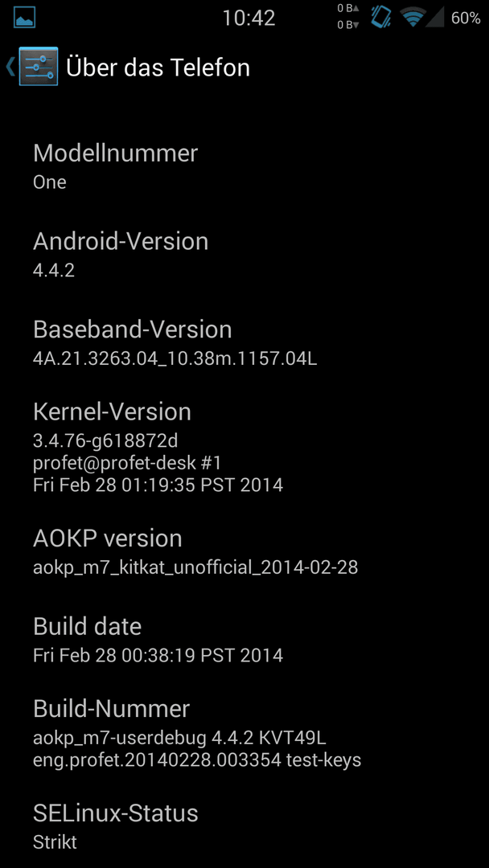The image size is (489, 868).
Task: Tap the Wi-Fi signal icon
Action: coord(413,17)
